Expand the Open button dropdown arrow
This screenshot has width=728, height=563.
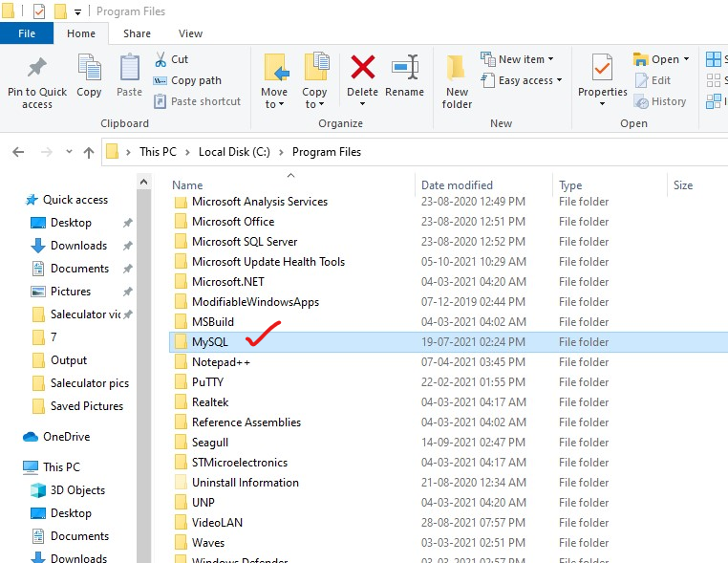click(686, 59)
